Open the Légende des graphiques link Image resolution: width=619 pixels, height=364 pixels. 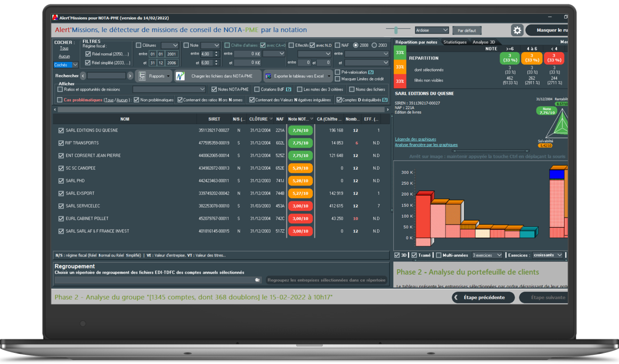click(x=415, y=139)
